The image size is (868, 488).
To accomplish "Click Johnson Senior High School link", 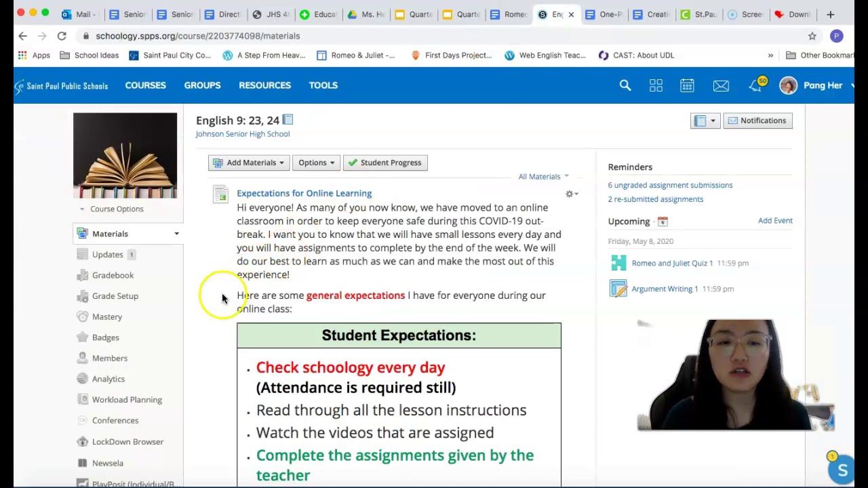I will point(242,134).
